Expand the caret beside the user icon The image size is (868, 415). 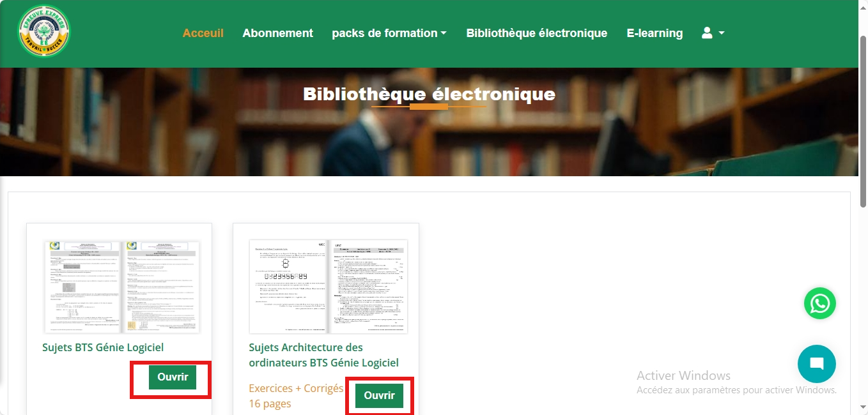(x=722, y=33)
